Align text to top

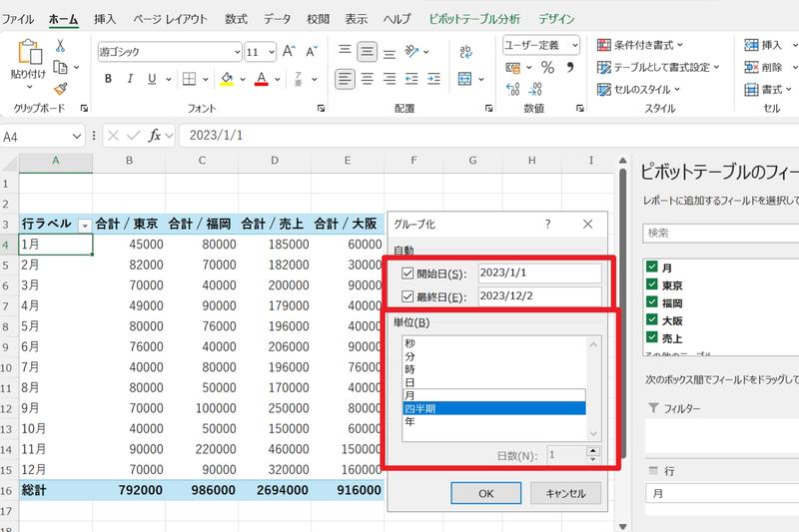[345, 52]
